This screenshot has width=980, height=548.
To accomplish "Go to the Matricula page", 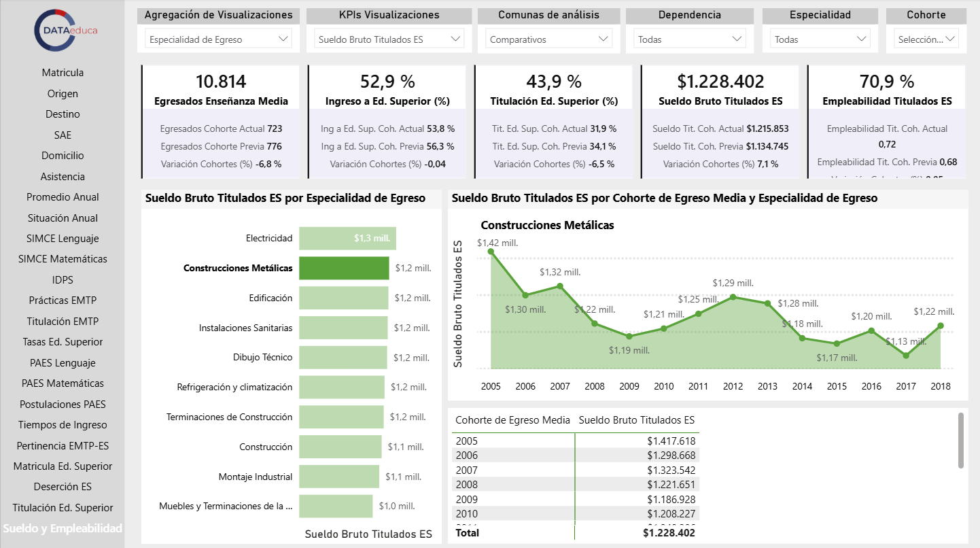I will tap(63, 73).
